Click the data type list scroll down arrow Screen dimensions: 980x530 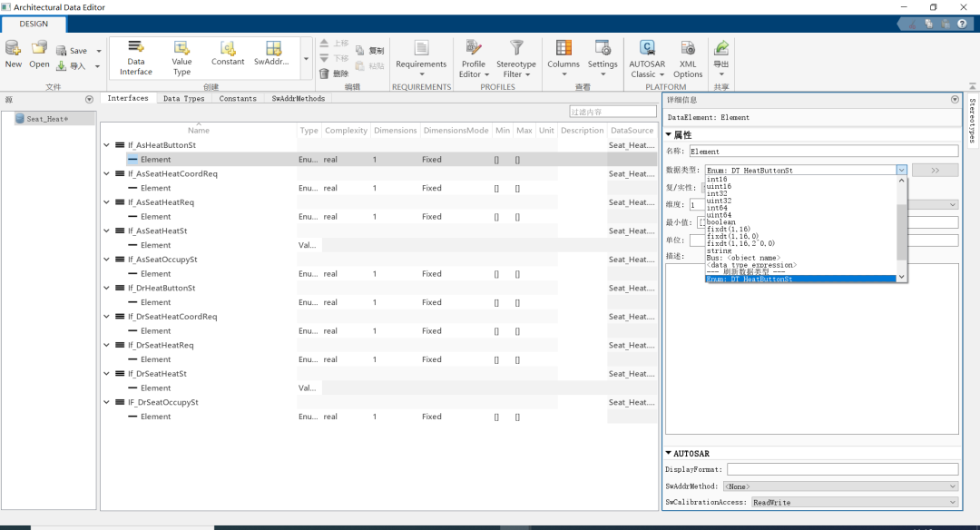[x=901, y=277]
